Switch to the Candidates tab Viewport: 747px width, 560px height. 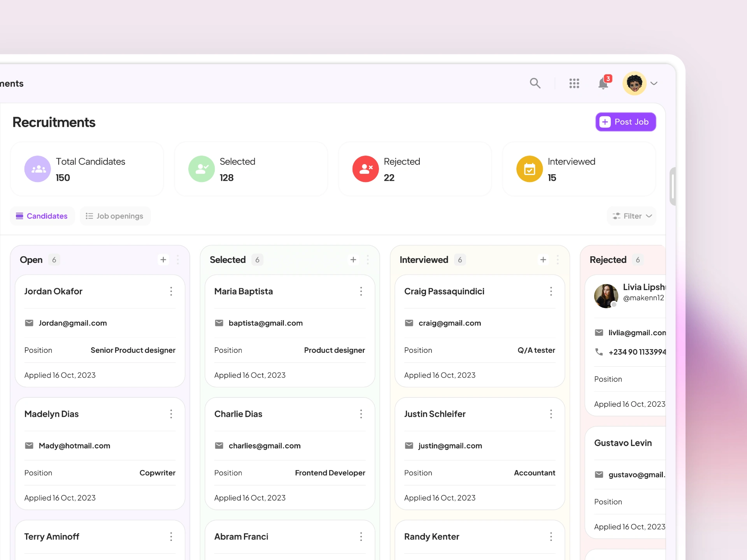pyautogui.click(x=42, y=216)
